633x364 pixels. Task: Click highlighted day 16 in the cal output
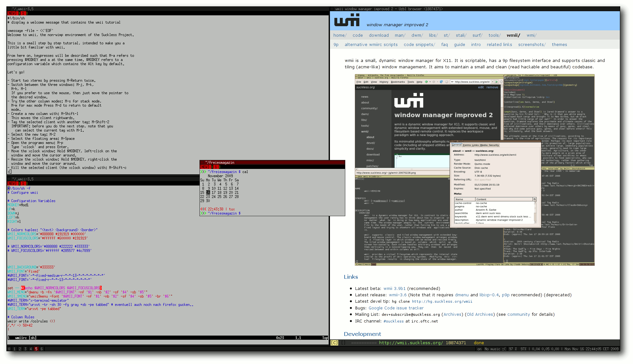tap(208, 193)
